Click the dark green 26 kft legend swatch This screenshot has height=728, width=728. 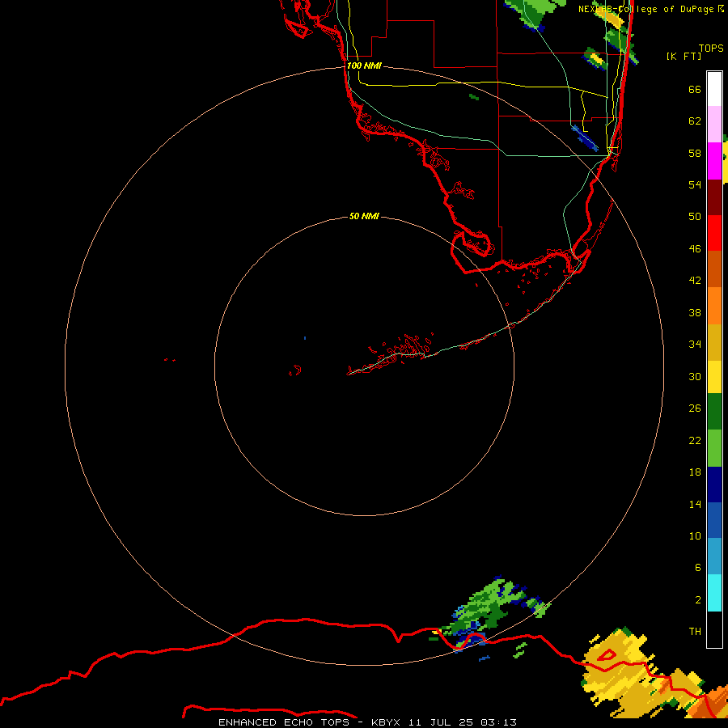click(714, 412)
